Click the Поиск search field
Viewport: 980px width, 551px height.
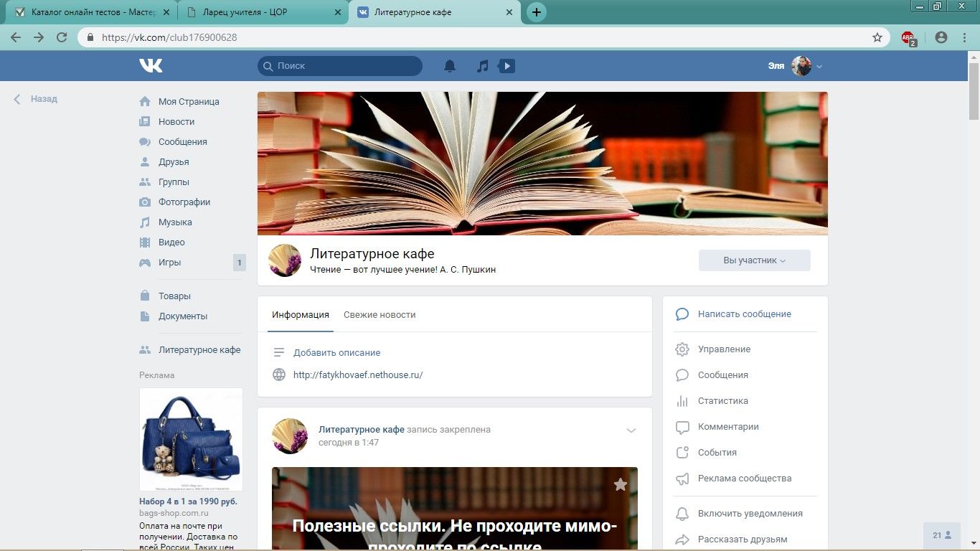(x=339, y=65)
